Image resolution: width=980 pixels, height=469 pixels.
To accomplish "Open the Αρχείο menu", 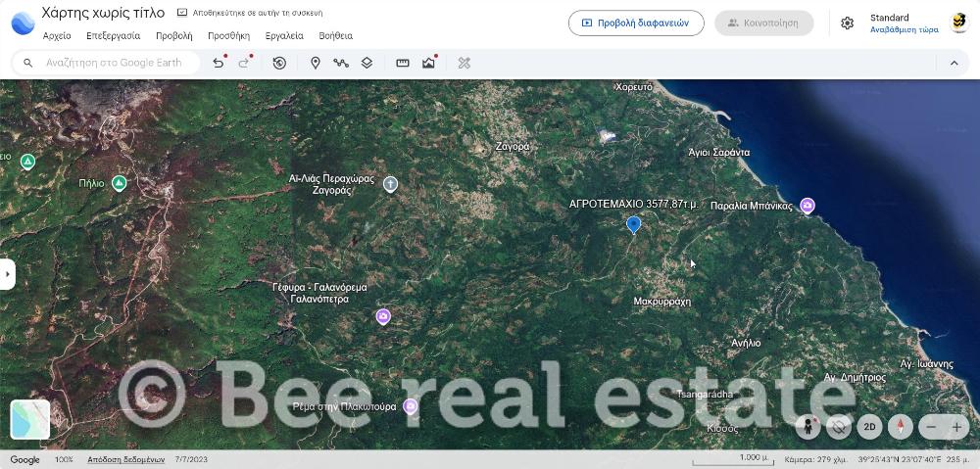I will click(x=57, y=35).
